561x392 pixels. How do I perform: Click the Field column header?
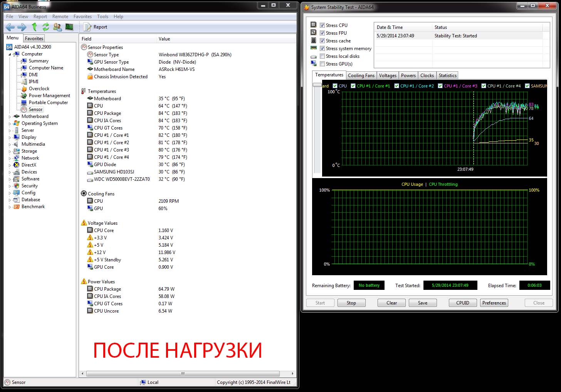(x=118, y=39)
